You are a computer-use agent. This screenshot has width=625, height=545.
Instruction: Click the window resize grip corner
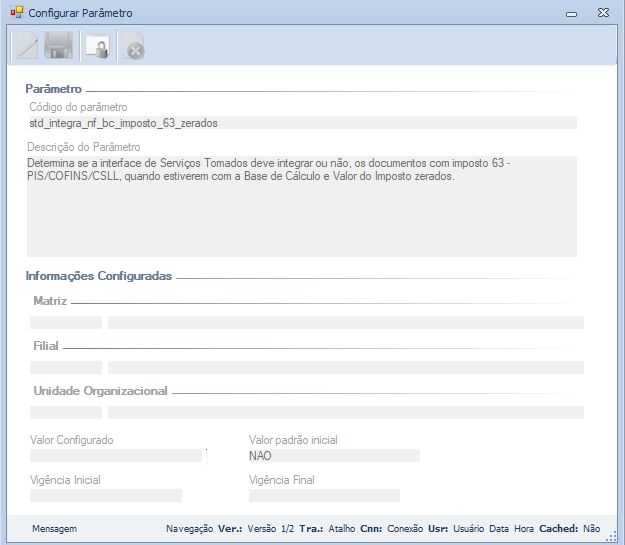tap(611, 537)
